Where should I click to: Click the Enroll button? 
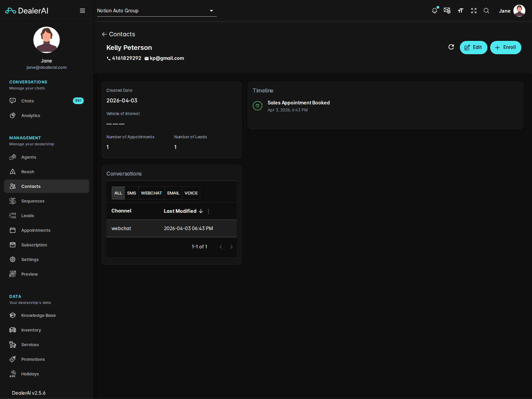click(x=505, y=48)
